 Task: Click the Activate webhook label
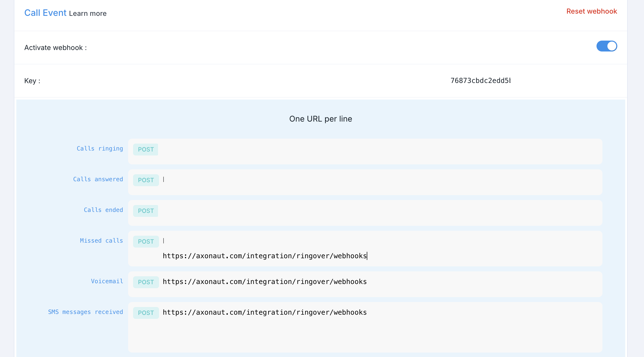click(x=55, y=48)
